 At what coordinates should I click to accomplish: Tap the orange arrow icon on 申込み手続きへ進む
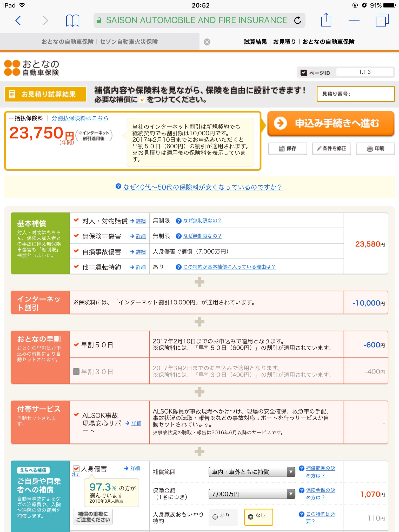280,123
